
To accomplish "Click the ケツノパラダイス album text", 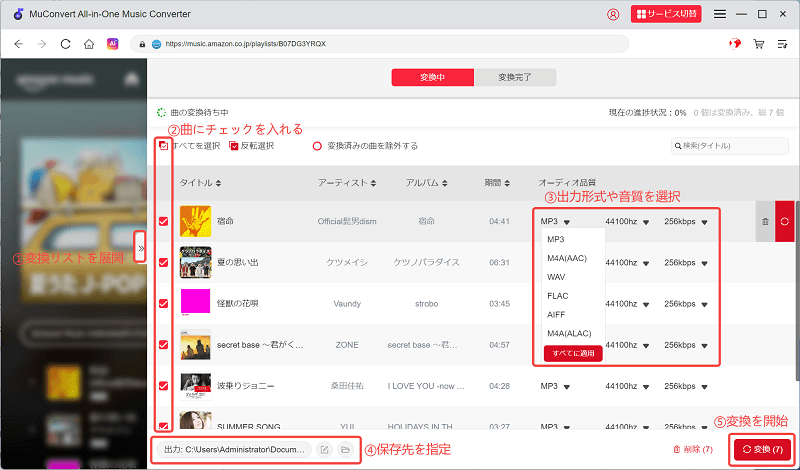I will coord(427,262).
